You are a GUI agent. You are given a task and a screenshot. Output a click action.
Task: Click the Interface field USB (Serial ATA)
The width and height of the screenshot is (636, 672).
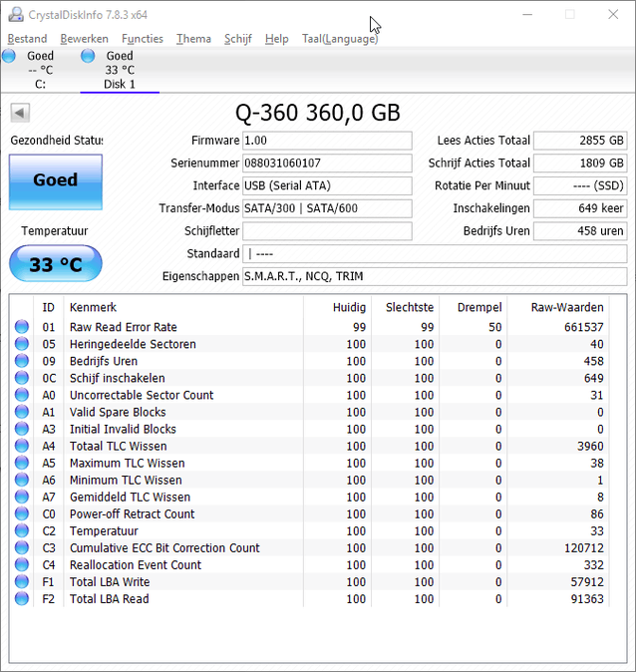(x=327, y=185)
